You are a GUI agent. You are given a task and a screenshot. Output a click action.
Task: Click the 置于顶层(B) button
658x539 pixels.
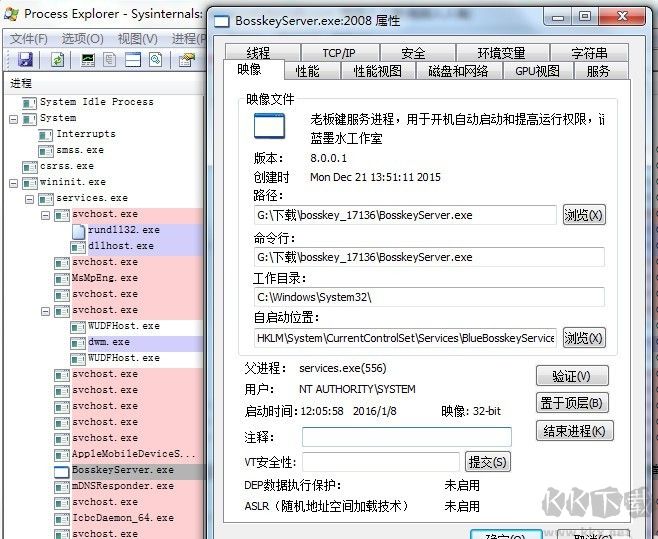click(x=572, y=403)
